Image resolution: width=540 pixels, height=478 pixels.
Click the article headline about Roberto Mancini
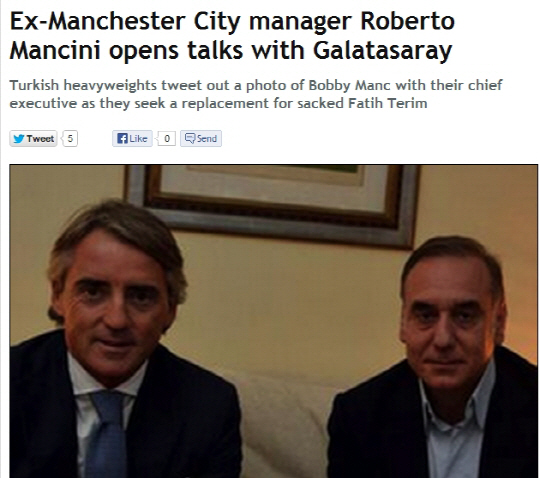[x=232, y=36]
